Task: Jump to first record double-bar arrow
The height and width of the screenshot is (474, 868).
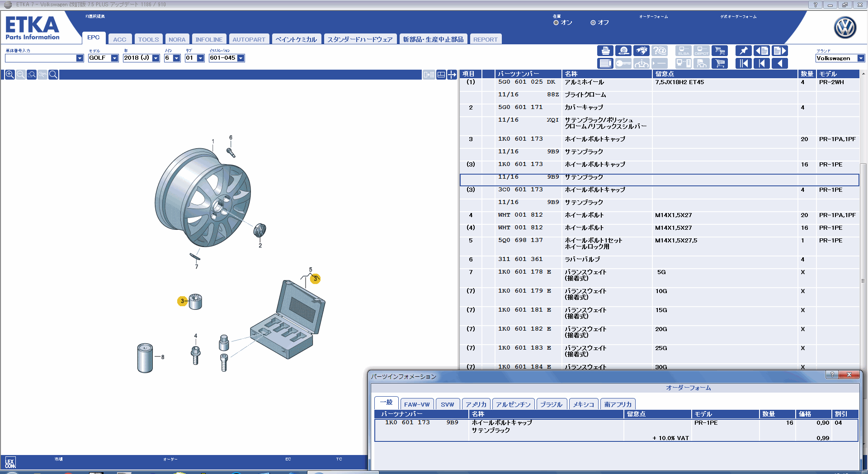Action: [743, 63]
